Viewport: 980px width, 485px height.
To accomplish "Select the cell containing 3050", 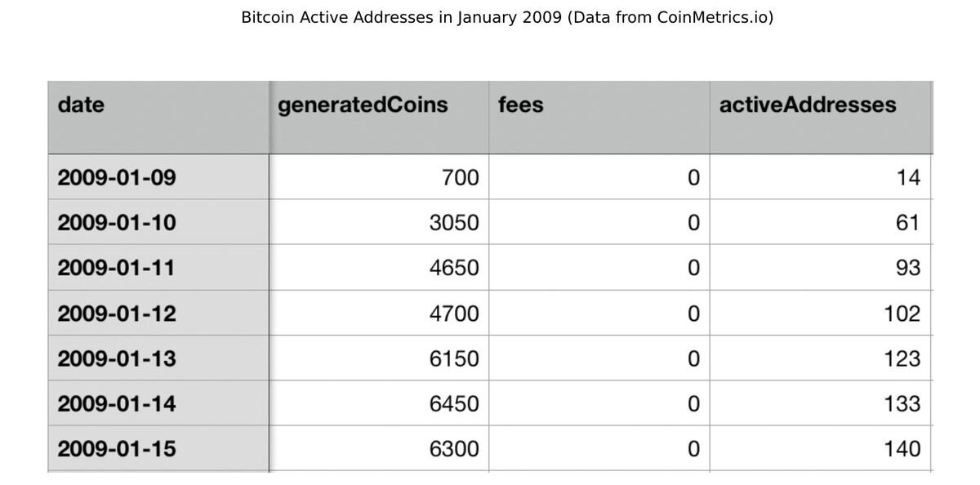I will tap(454, 223).
